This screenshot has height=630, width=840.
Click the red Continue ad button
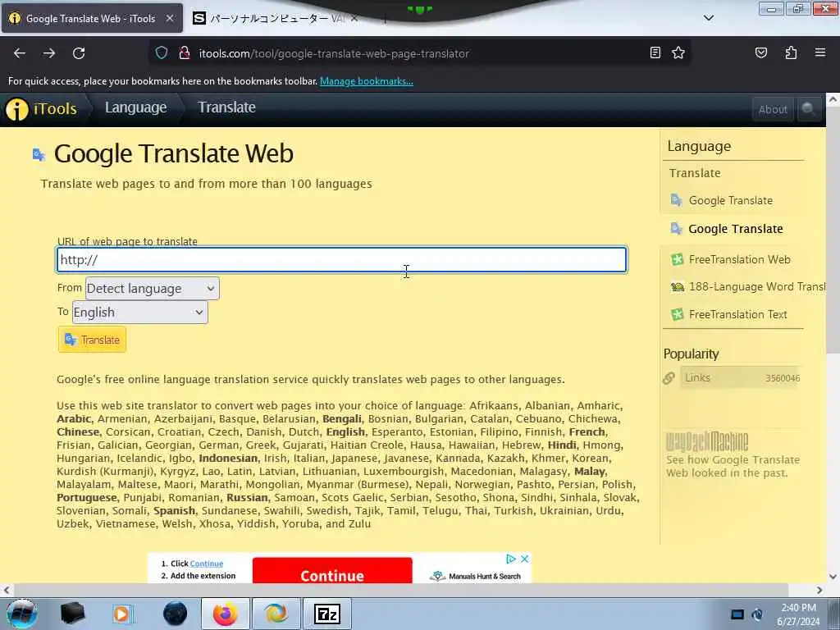332,571
